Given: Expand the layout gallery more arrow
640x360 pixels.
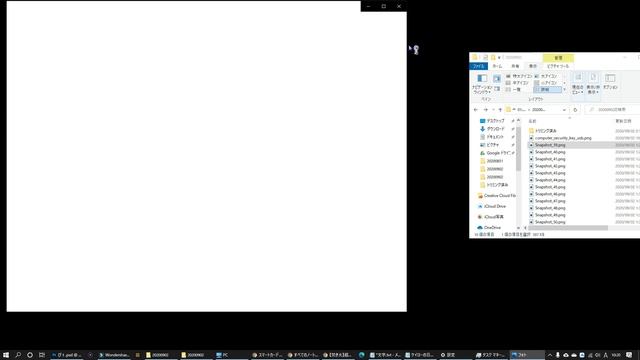Looking at the screenshot, I should tap(565, 89).
